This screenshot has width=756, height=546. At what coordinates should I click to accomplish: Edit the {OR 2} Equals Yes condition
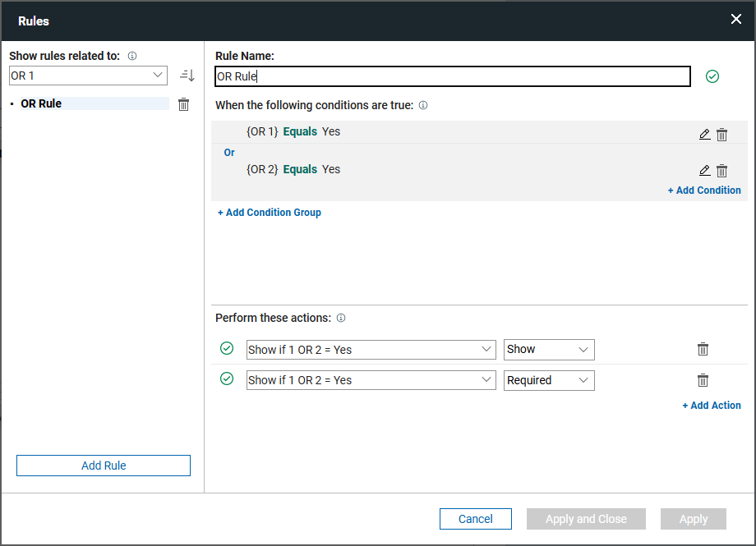(704, 170)
